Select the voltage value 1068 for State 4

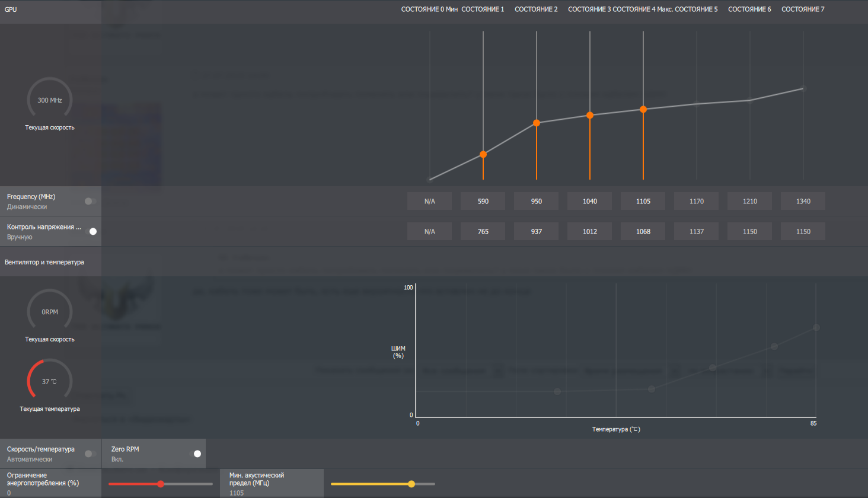point(643,232)
